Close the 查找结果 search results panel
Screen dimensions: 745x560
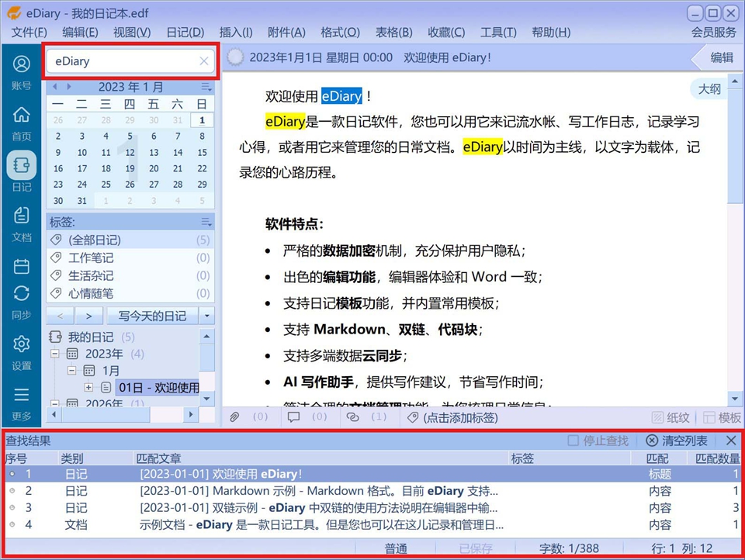(731, 441)
